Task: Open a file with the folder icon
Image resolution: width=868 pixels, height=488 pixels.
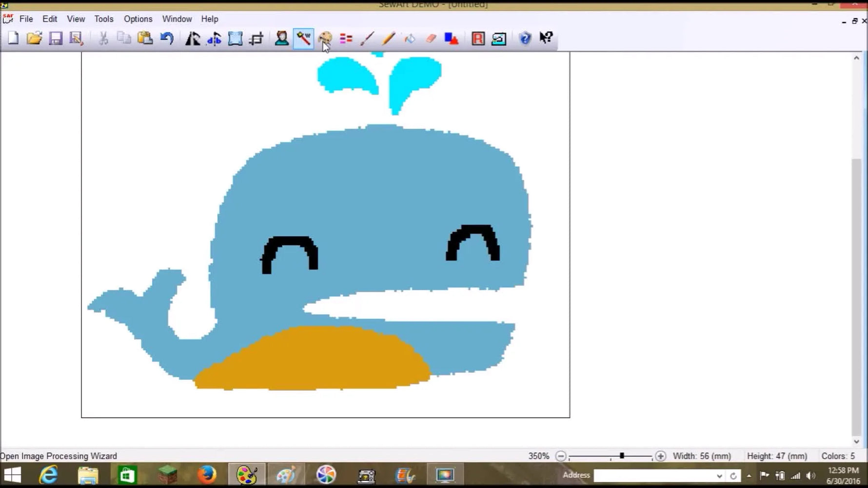Action: [34, 38]
